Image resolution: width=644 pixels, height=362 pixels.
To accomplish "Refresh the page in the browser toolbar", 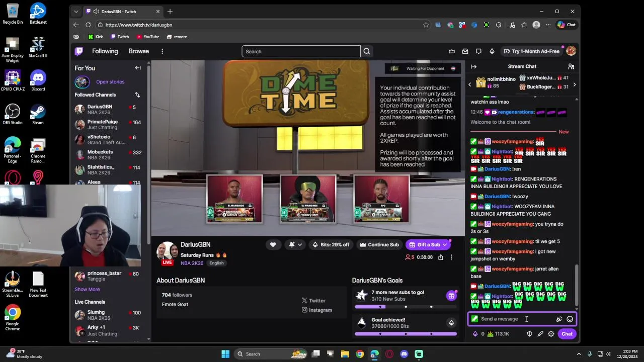I will (x=88, y=25).
